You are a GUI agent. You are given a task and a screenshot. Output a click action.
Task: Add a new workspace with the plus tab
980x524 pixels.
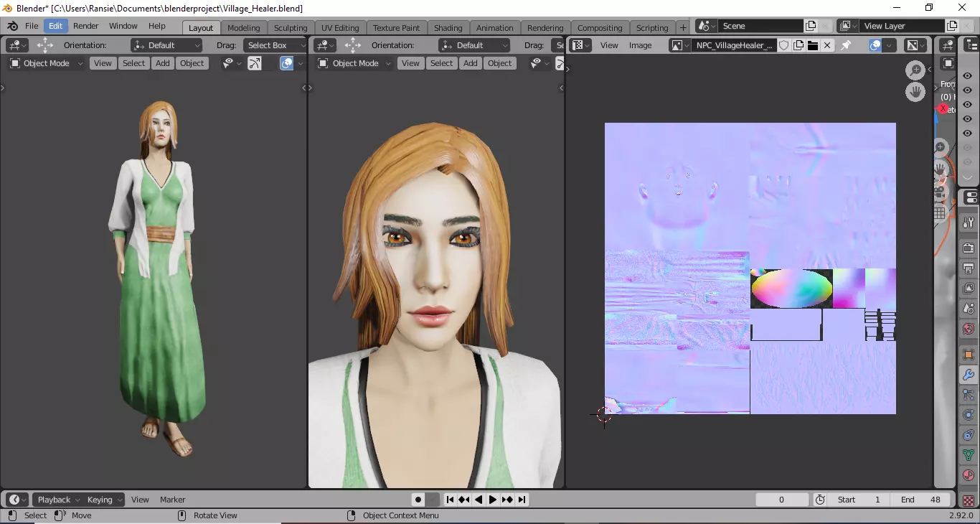[683, 28]
